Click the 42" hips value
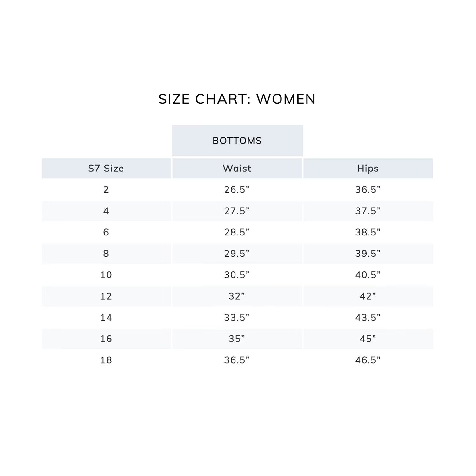The image size is (476, 476). [x=368, y=296]
